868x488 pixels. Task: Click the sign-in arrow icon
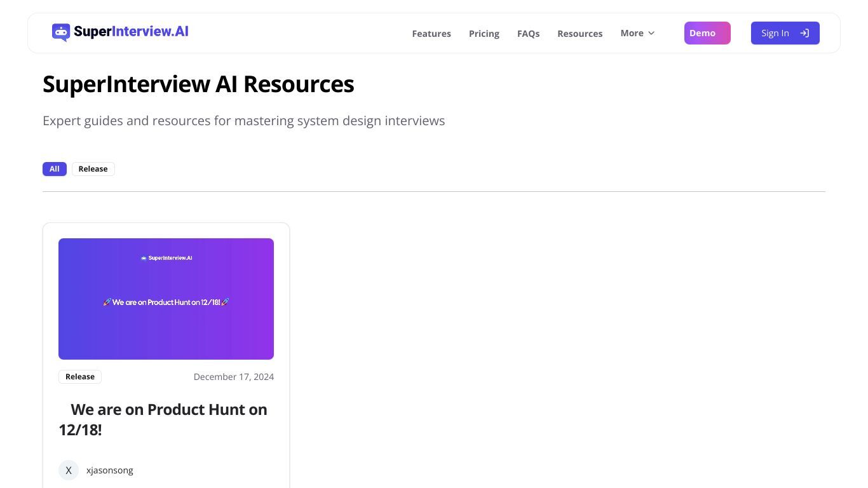[804, 33]
